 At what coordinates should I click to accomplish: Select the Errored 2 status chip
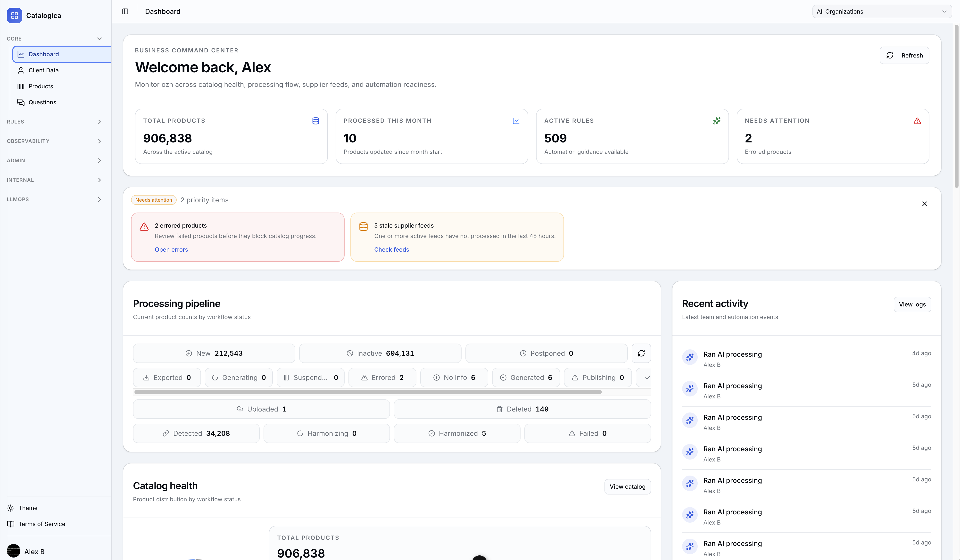[382, 378]
